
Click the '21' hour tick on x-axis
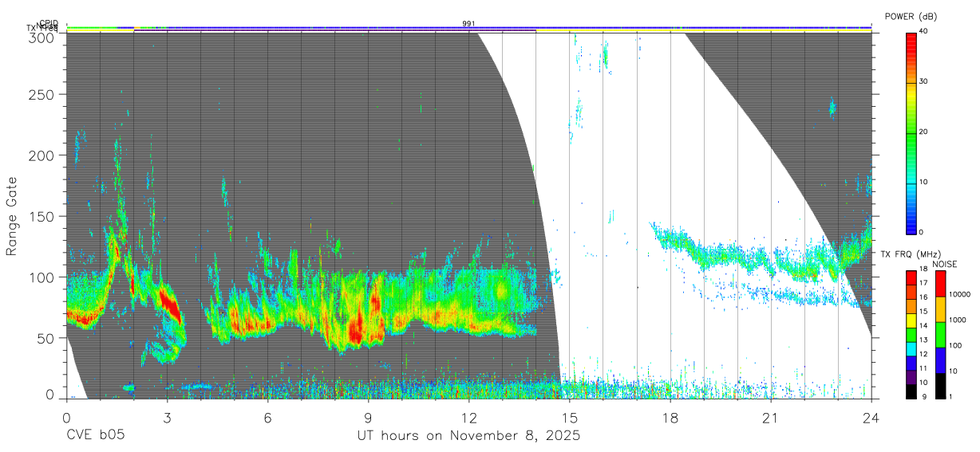[x=771, y=417]
